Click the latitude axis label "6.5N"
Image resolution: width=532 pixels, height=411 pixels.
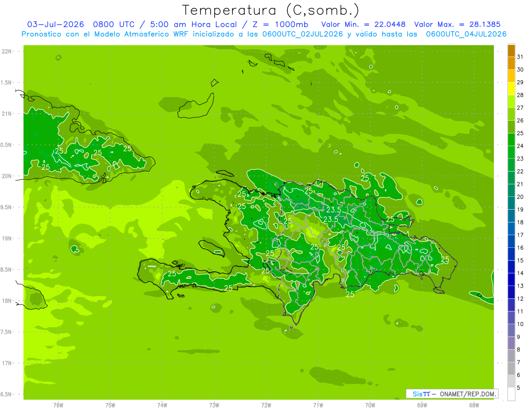6,394
